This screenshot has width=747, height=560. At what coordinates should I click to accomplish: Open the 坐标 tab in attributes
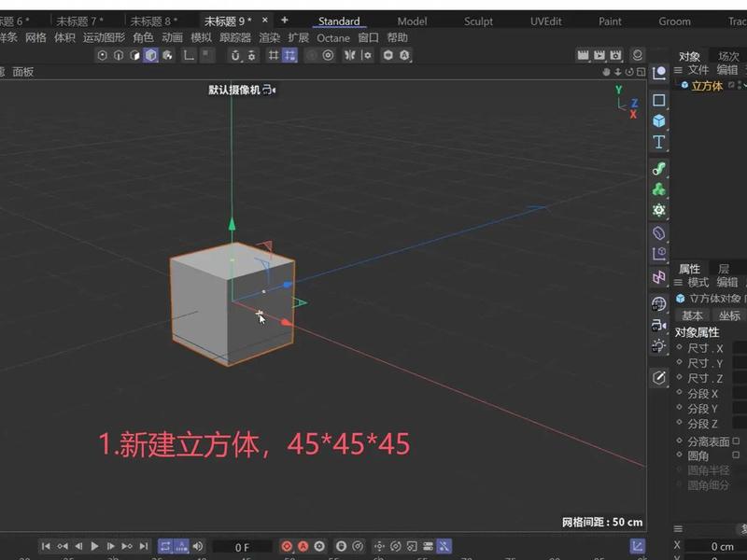click(729, 315)
